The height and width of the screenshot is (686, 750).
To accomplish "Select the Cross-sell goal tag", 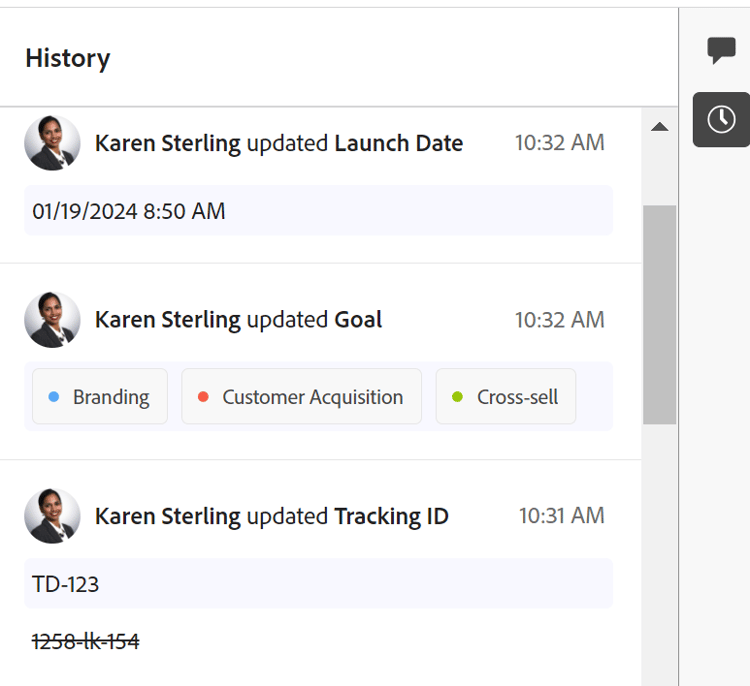I will (x=505, y=397).
